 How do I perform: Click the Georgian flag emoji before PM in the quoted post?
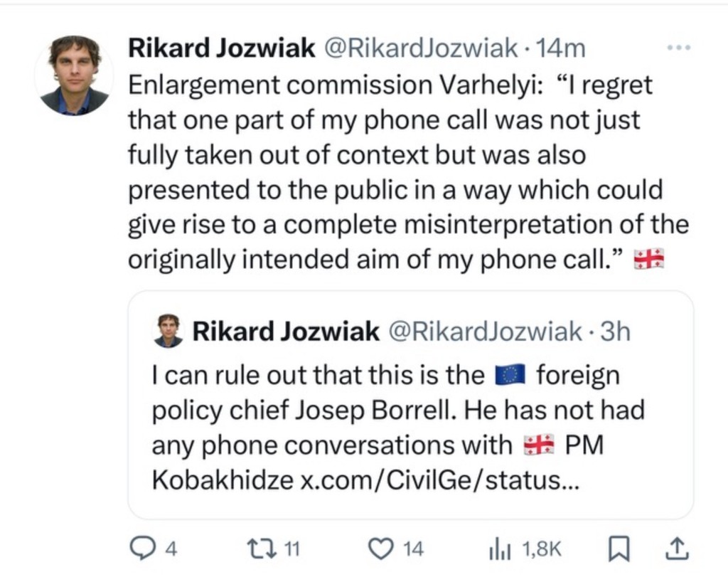pyautogui.click(x=538, y=445)
